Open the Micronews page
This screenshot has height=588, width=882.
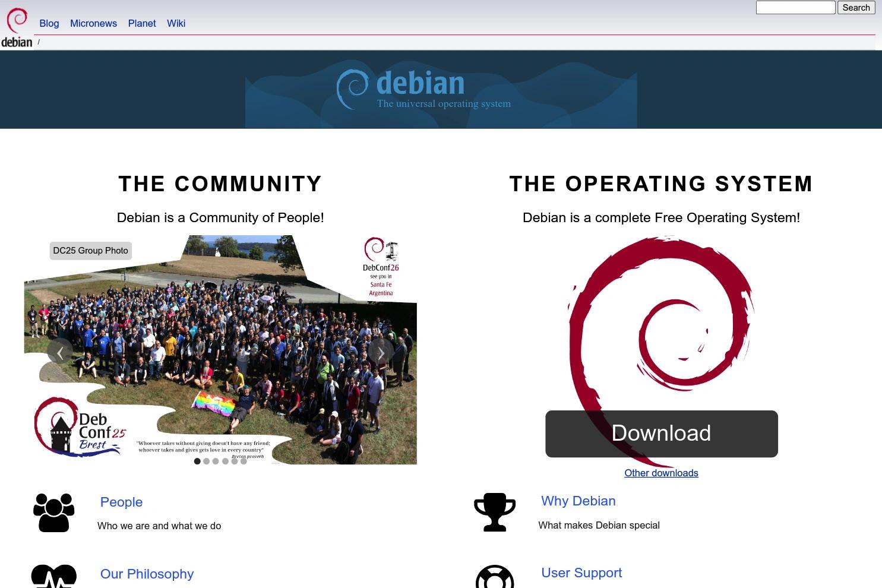[x=93, y=23]
